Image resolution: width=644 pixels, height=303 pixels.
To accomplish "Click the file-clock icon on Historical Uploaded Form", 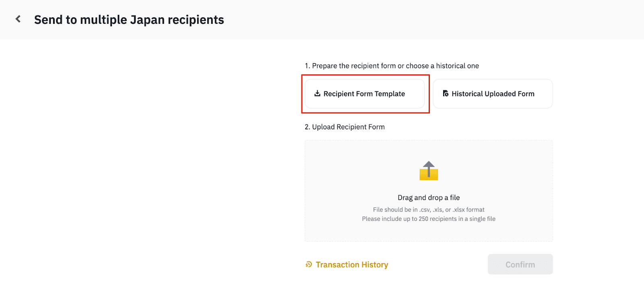I will pyautogui.click(x=446, y=93).
